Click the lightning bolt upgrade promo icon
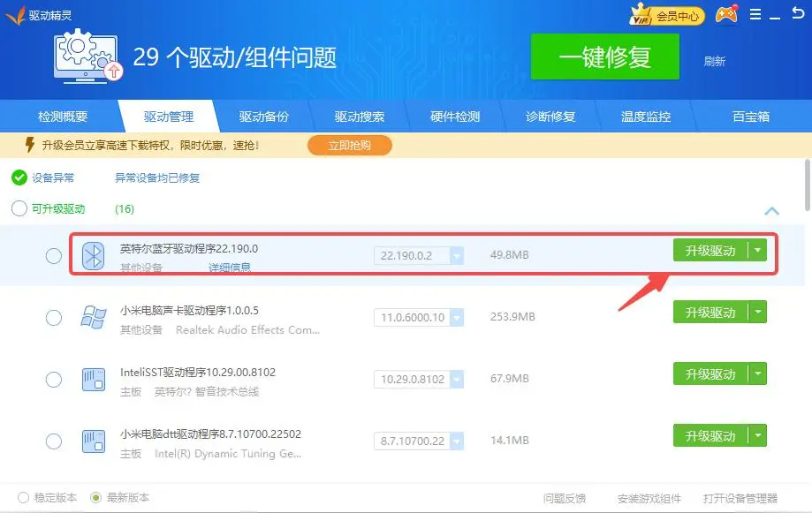The width and height of the screenshot is (812, 513). coord(29,145)
